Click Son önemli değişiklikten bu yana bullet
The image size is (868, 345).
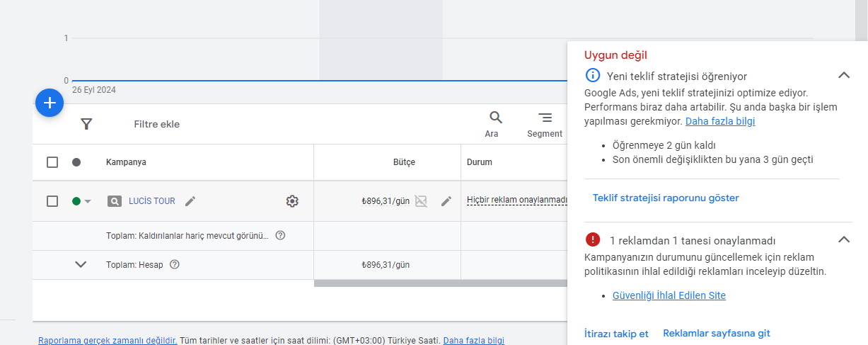[712, 159]
